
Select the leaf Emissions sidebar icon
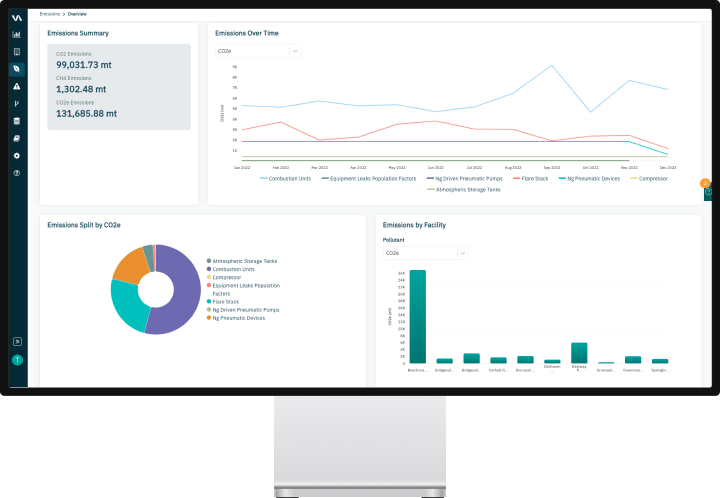pos(17,69)
